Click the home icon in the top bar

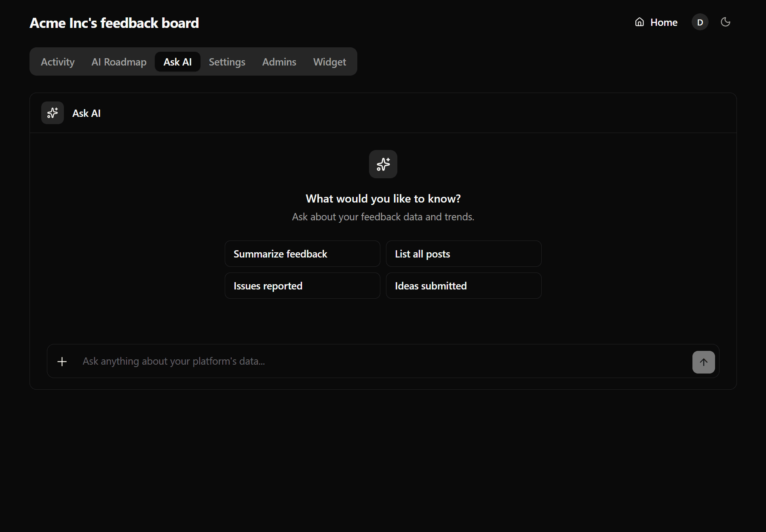639,22
